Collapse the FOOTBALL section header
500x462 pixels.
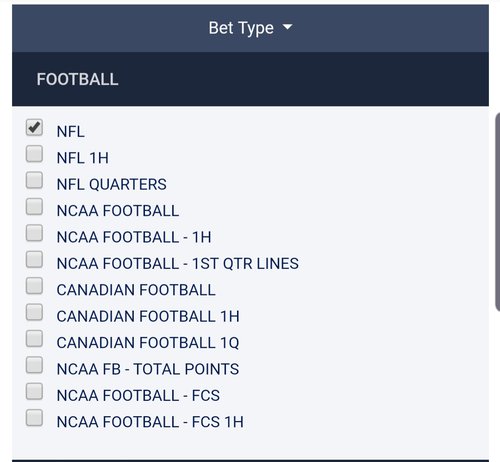pos(250,79)
